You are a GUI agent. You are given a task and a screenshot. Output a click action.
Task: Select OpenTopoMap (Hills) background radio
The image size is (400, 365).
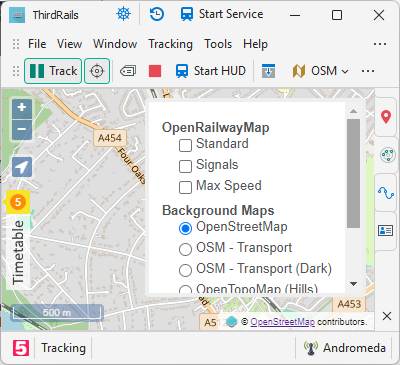[x=185, y=289]
